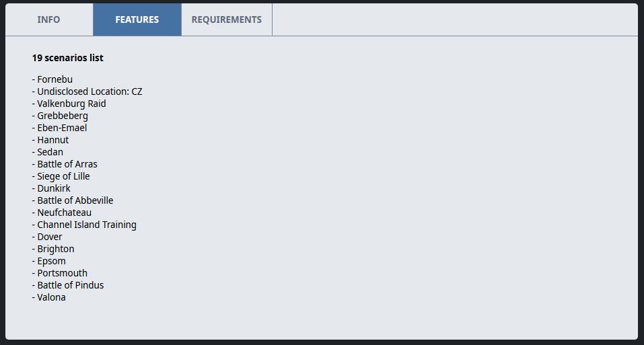This screenshot has width=644, height=345.
Task: Click the Sedan scenario entry
Action: pos(48,152)
